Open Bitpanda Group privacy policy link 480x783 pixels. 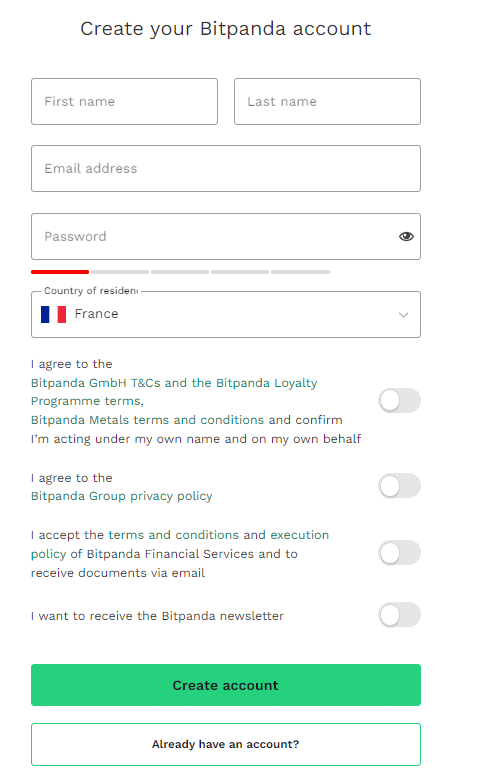coord(121,496)
